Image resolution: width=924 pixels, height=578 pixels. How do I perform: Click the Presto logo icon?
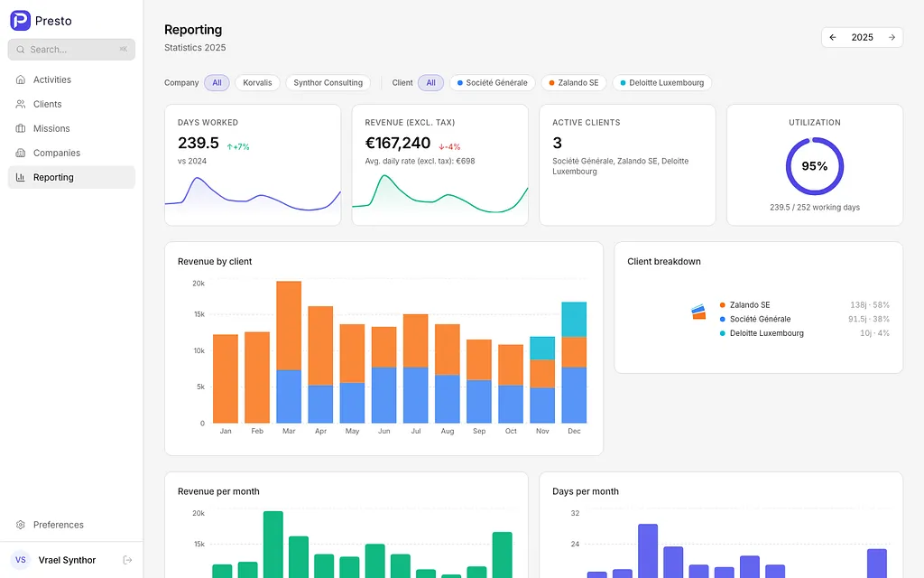(x=20, y=21)
